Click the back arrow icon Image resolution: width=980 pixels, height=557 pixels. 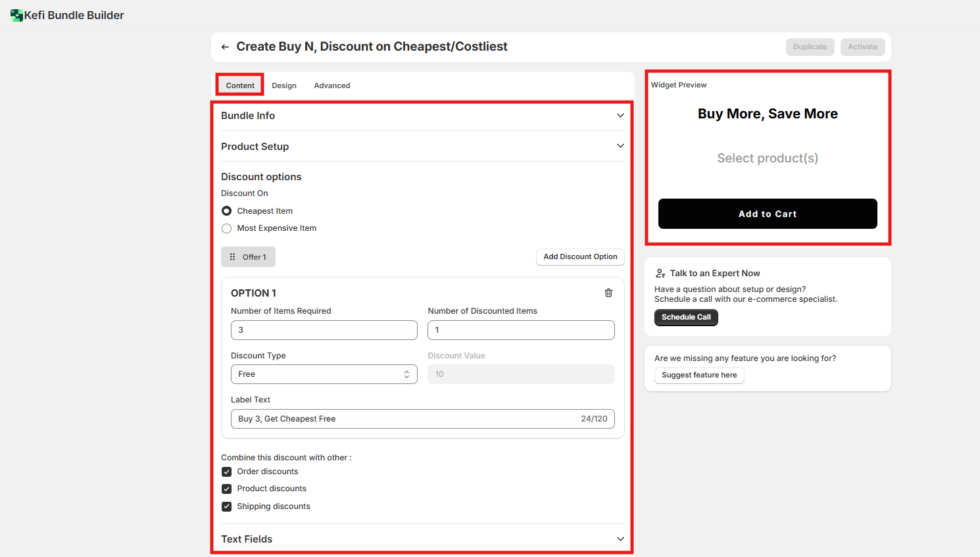click(x=225, y=47)
